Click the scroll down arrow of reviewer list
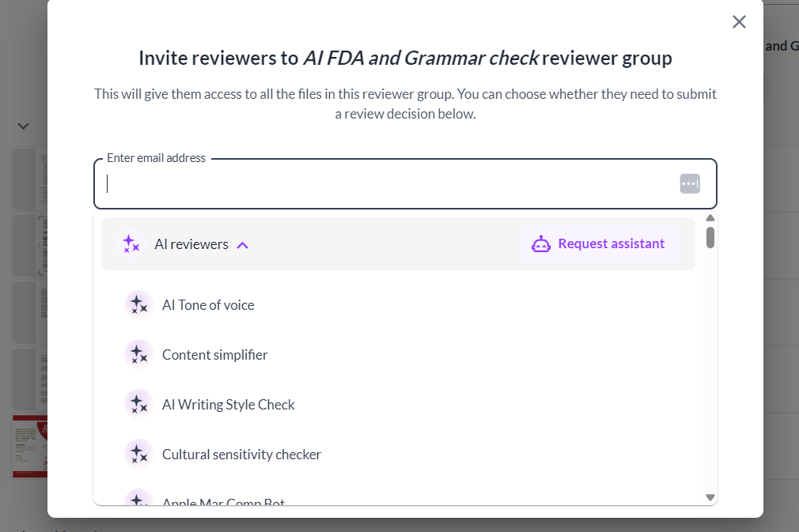Screen dimensions: 799x532 point(710,497)
